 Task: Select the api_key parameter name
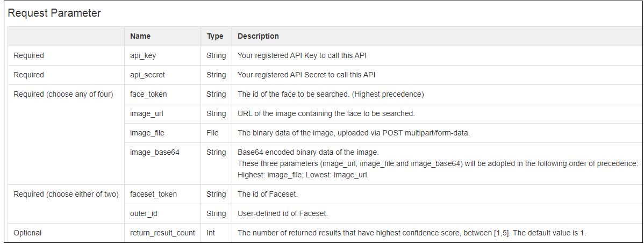coord(143,55)
